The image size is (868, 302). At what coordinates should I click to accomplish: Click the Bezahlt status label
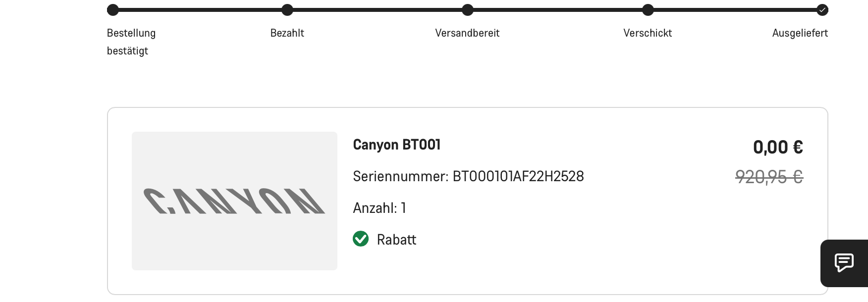point(287,33)
